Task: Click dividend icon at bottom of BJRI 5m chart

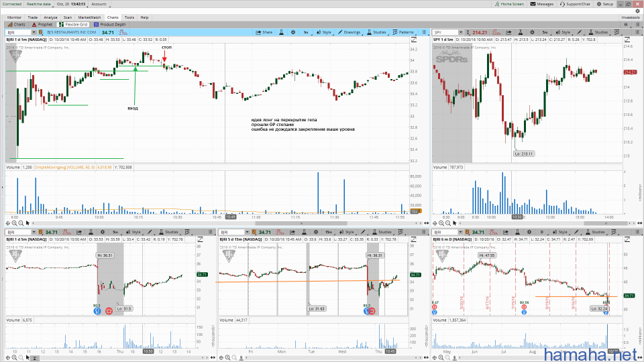Action: [97, 311]
